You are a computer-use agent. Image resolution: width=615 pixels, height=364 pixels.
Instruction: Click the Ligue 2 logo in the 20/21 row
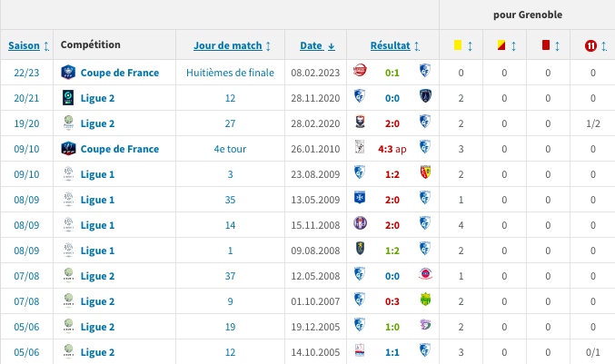[x=68, y=98]
